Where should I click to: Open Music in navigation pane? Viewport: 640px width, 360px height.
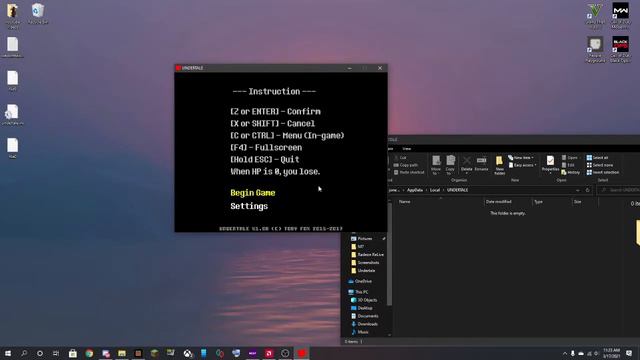[x=360, y=332]
